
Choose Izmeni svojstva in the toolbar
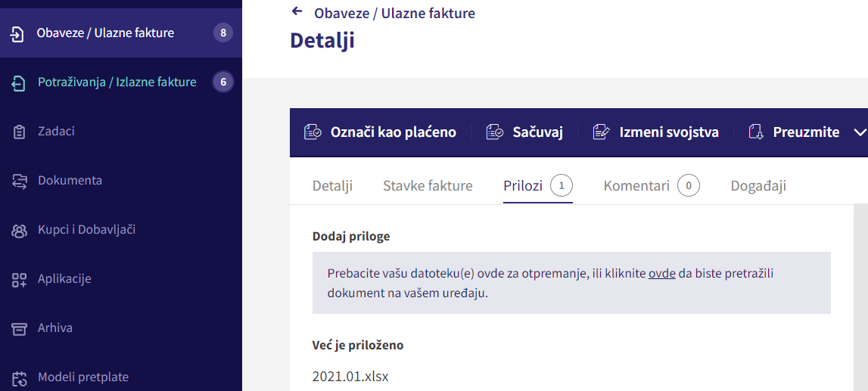(669, 133)
